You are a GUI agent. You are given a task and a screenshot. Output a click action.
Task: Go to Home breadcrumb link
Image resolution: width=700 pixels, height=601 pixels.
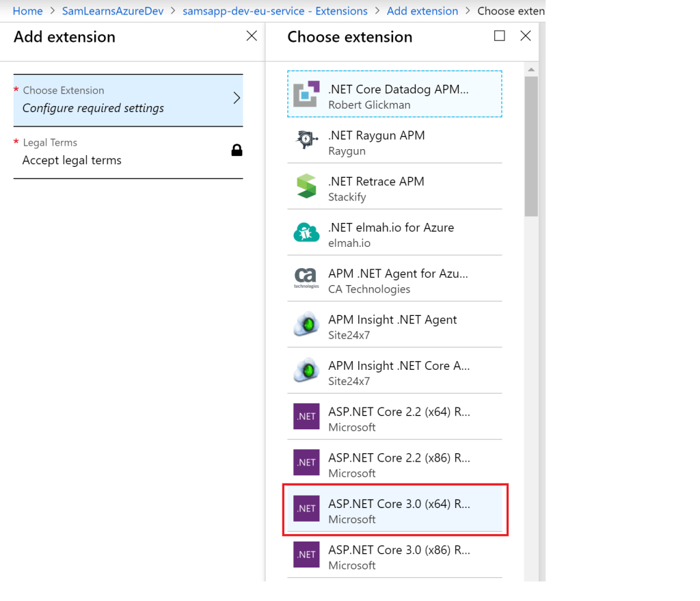tap(27, 11)
